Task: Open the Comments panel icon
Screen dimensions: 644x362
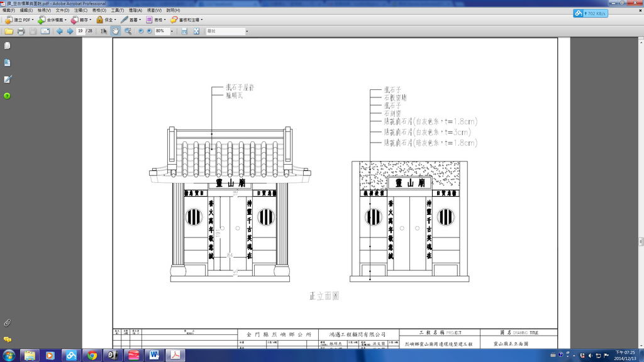Action: (x=7, y=339)
